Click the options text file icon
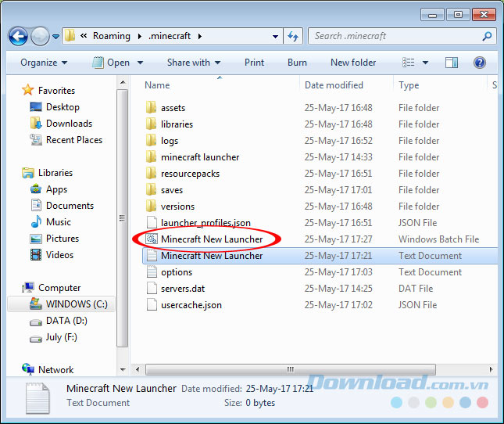This screenshot has width=504, height=424. tap(152, 271)
